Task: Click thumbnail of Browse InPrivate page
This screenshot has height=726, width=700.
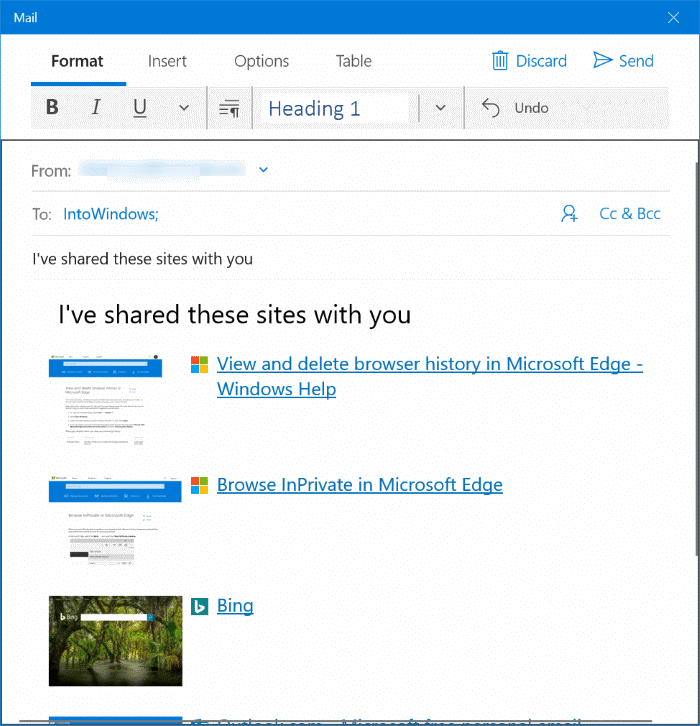Action: 115,520
